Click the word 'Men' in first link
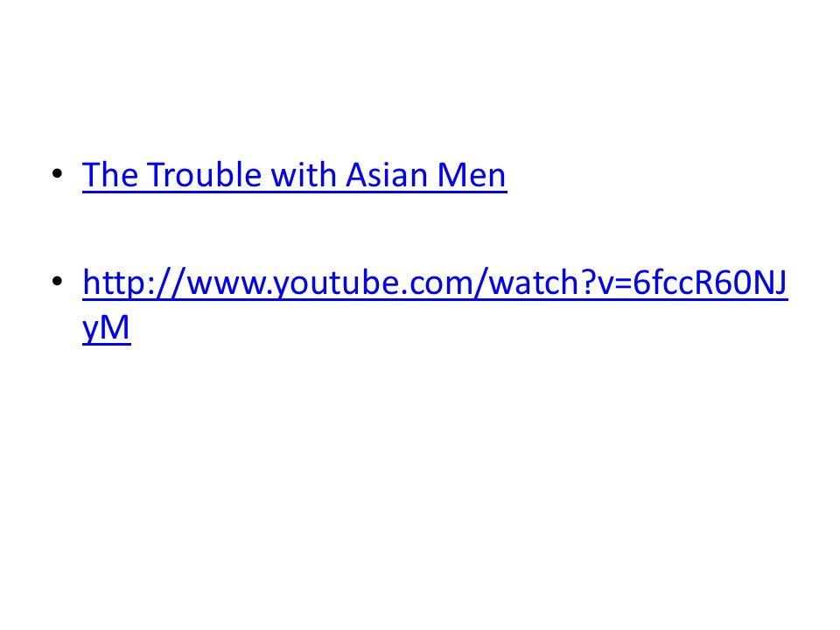The height and width of the screenshot is (630, 840). coord(472,175)
